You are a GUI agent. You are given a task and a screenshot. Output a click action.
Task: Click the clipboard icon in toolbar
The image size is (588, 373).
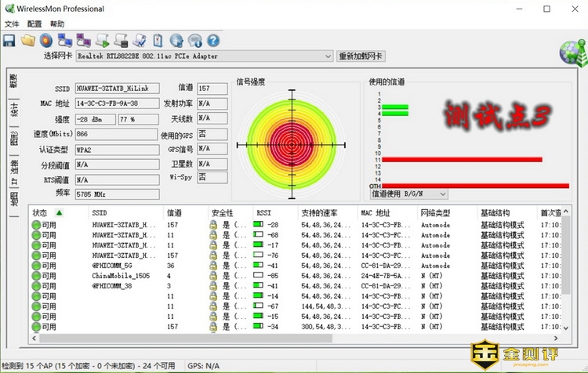[158, 40]
